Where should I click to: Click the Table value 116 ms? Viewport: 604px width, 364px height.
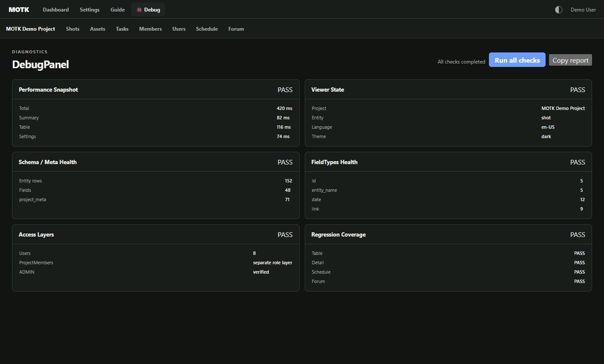(284, 127)
